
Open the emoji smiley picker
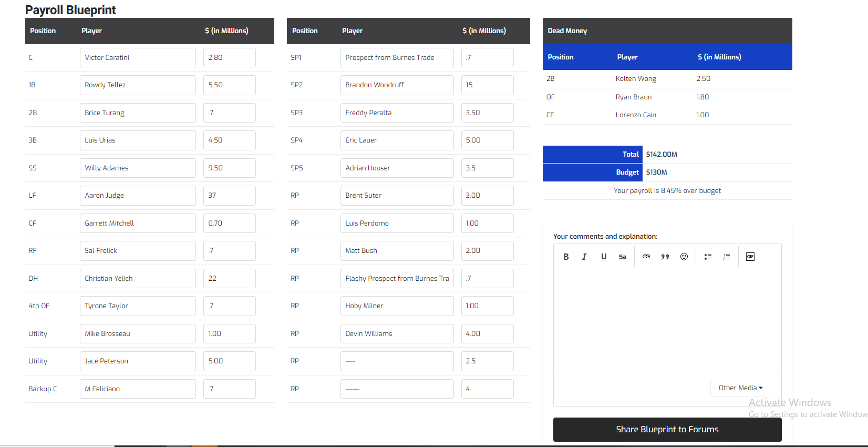684,257
